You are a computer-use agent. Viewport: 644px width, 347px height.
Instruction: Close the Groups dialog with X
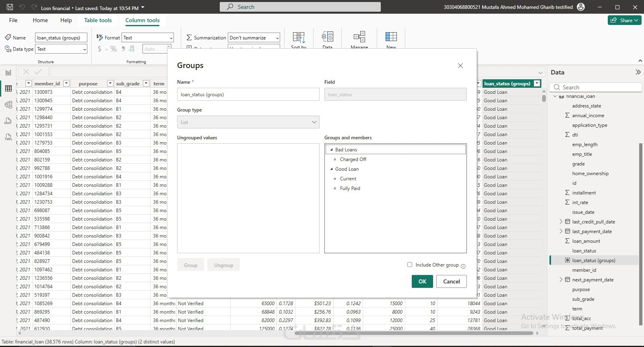pos(460,66)
